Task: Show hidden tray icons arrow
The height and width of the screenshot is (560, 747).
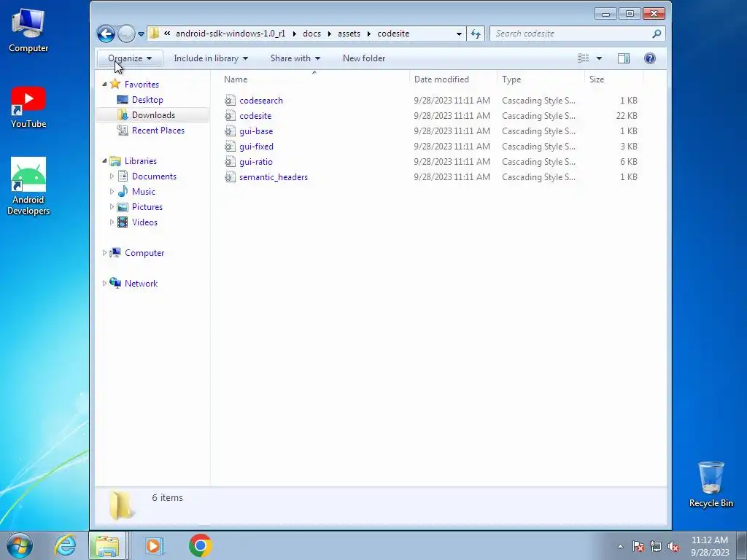Action: 620,546
